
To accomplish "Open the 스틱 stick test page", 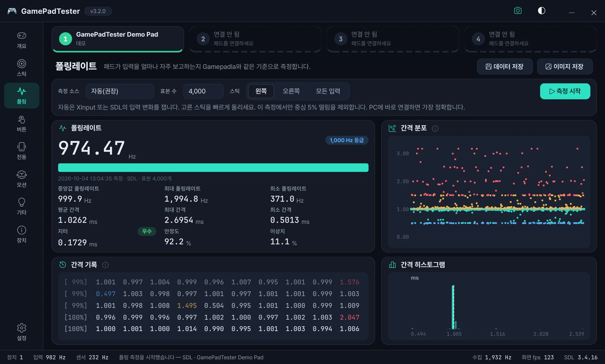I will click(22, 68).
